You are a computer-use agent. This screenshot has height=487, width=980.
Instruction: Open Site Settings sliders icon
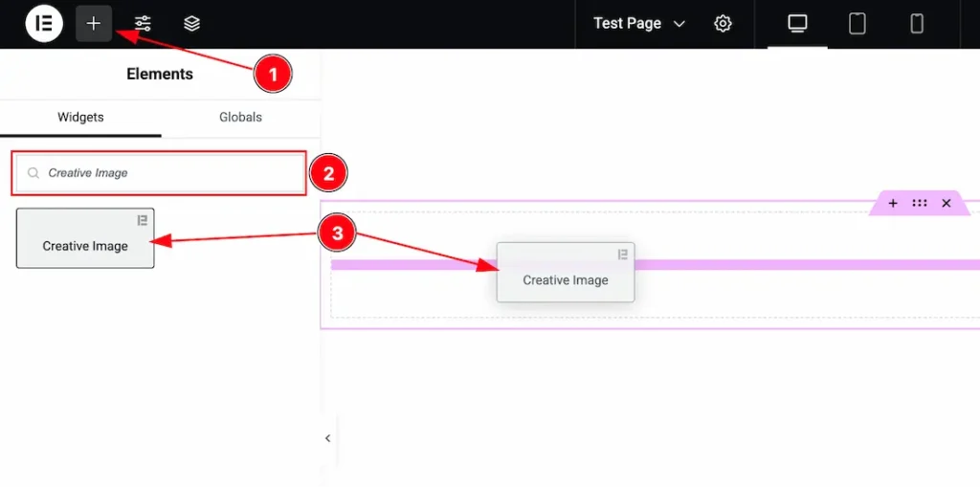tap(143, 24)
